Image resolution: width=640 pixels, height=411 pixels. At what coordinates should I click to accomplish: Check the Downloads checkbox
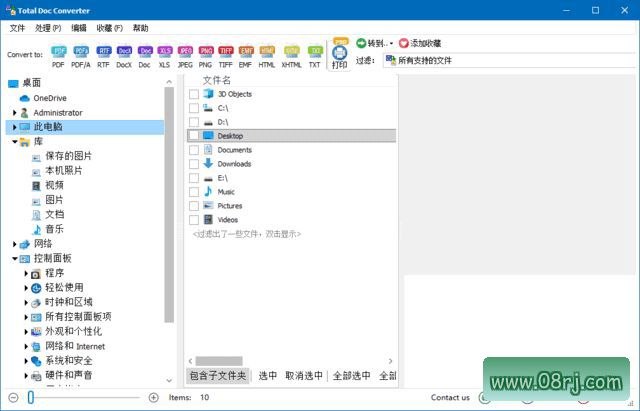click(x=194, y=164)
